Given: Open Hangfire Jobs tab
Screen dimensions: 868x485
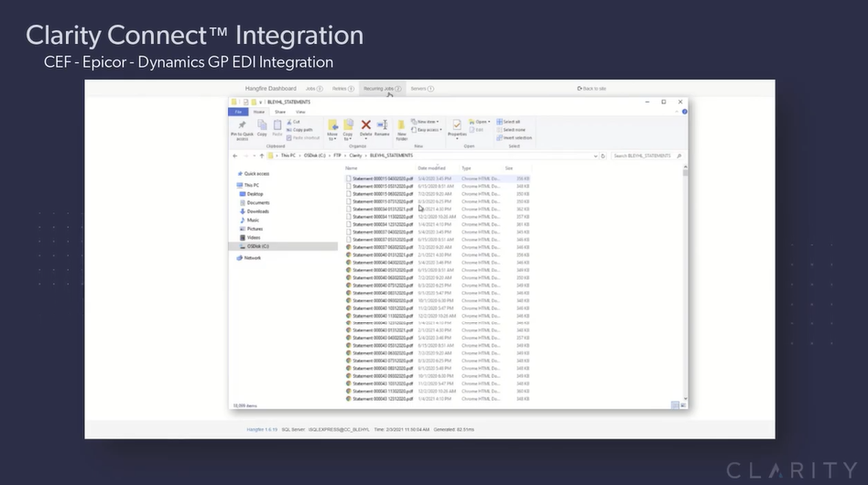Looking at the screenshot, I should (x=314, y=89).
